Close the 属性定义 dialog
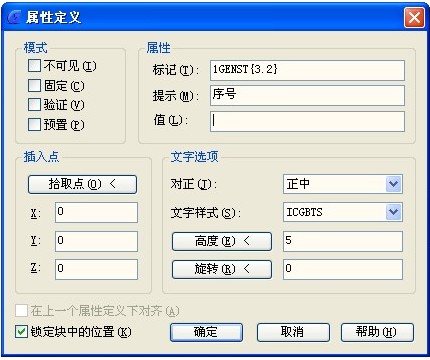Image resolution: width=430 pixels, height=360 pixels. pos(414,17)
